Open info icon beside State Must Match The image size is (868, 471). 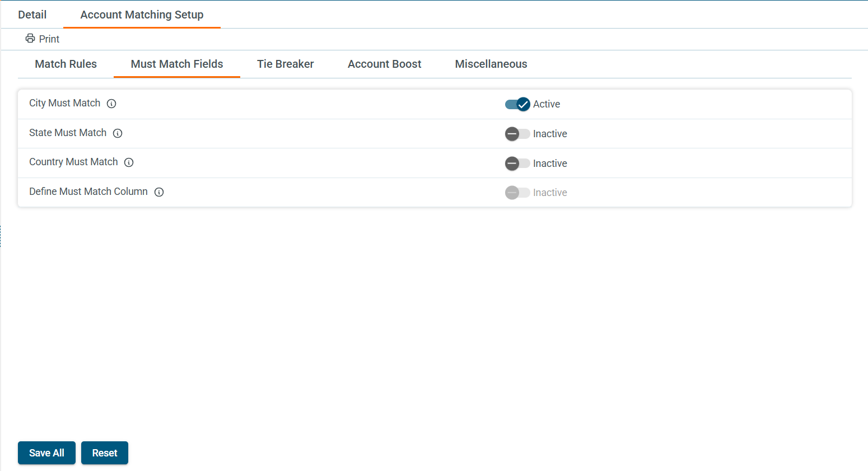(118, 133)
